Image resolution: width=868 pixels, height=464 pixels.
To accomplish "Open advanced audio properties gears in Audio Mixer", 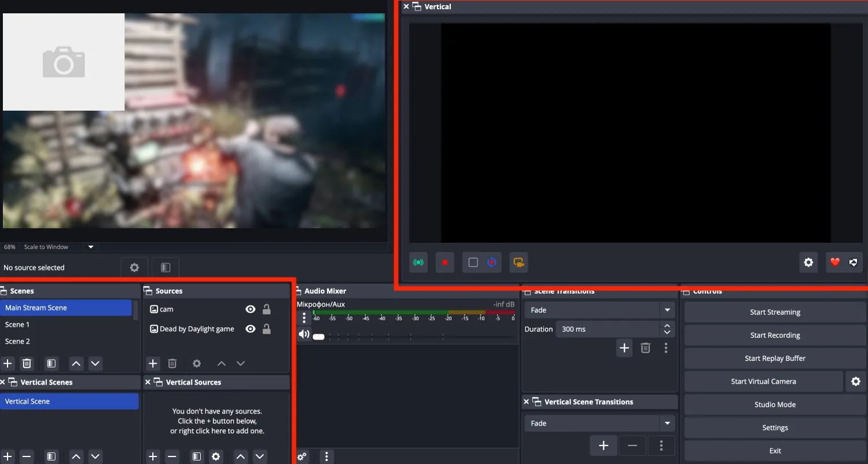I will click(x=302, y=456).
